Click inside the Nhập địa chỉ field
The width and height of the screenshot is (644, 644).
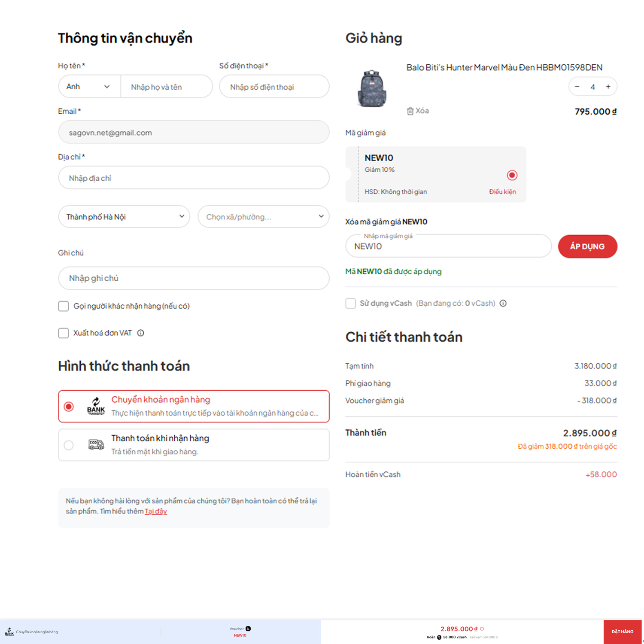tap(193, 177)
